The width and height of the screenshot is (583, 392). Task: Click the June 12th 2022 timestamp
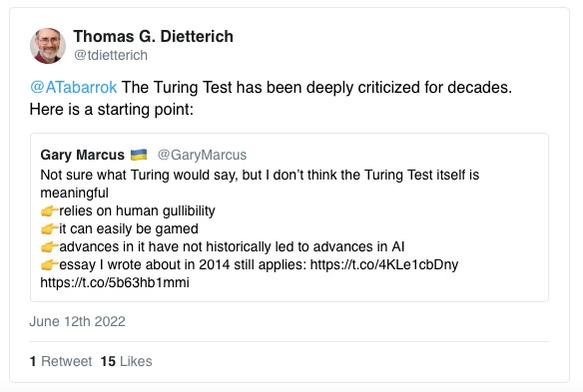[77, 321]
